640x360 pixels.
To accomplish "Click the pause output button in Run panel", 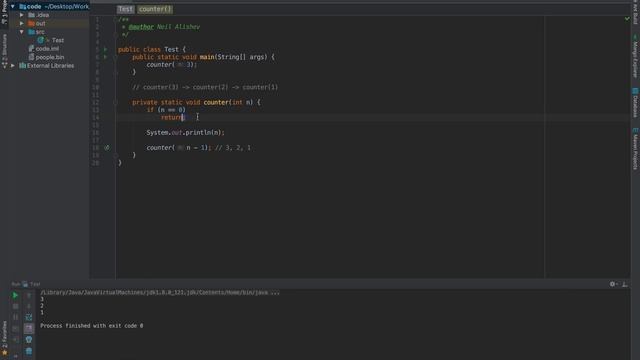I will [x=15, y=317].
